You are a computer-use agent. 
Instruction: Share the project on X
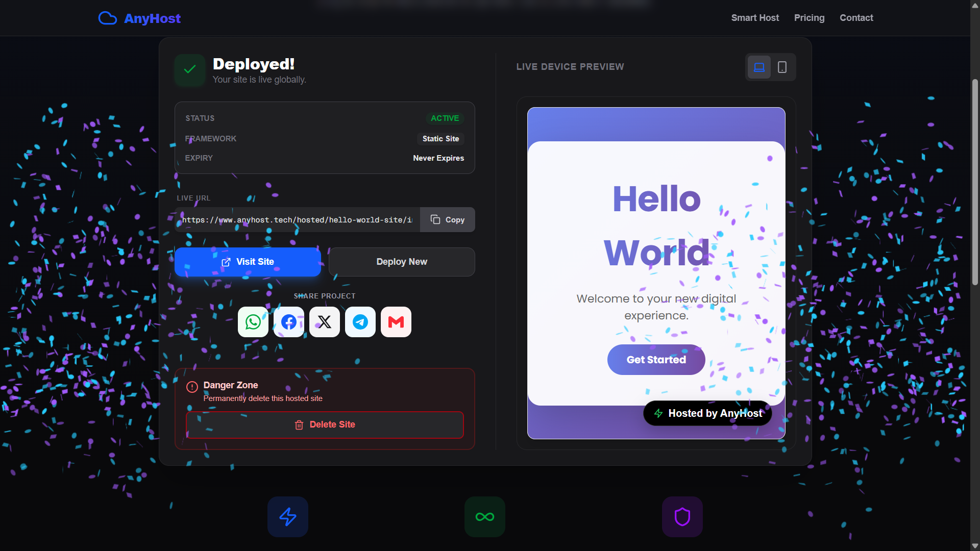point(324,321)
